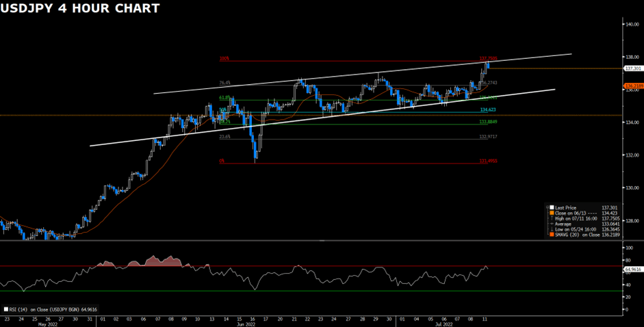This screenshot has width=644, height=327.
Task: Click the 76.4% Fibonacci retracement label
Action: (224, 83)
